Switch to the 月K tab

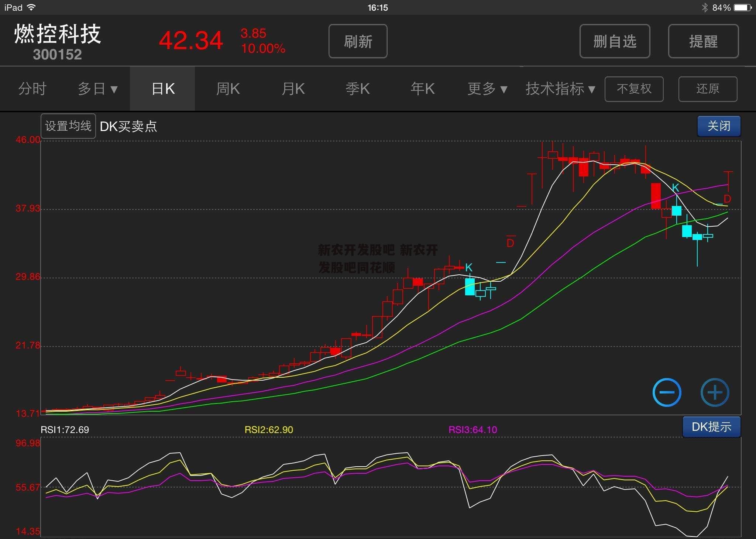coord(293,89)
